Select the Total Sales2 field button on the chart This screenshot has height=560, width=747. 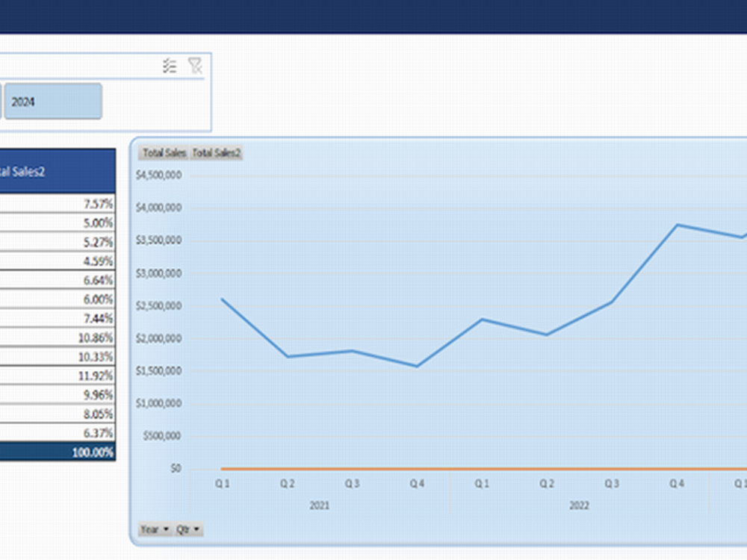217,153
